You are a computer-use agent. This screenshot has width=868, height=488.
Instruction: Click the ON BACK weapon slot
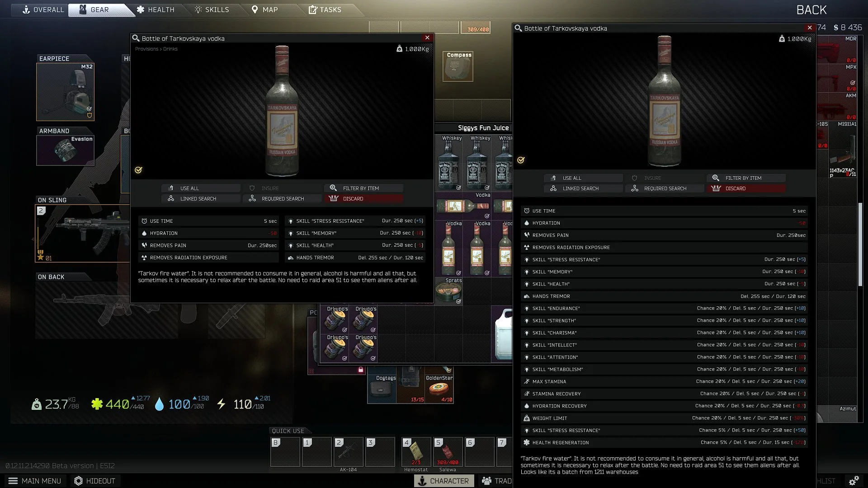(106, 310)
